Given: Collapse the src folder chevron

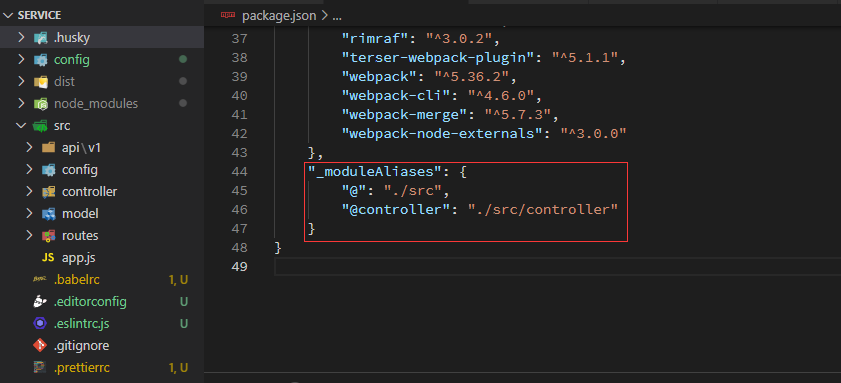Looking at the screenshot, I should click(x=21, y=126).
